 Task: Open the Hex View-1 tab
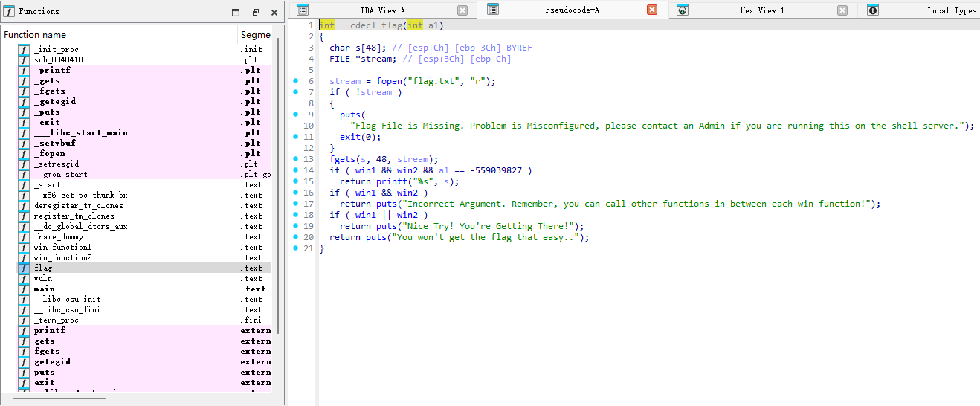tap(761, 10)
